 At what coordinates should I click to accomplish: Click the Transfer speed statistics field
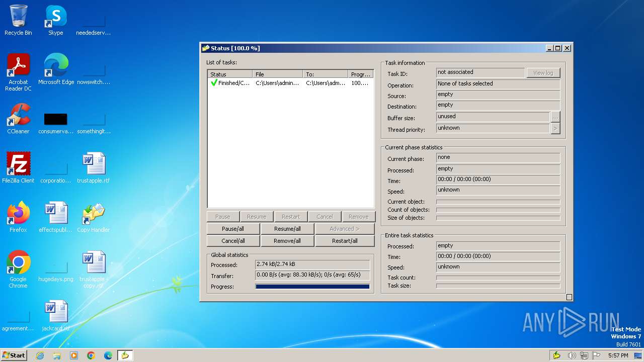point(312,276)
